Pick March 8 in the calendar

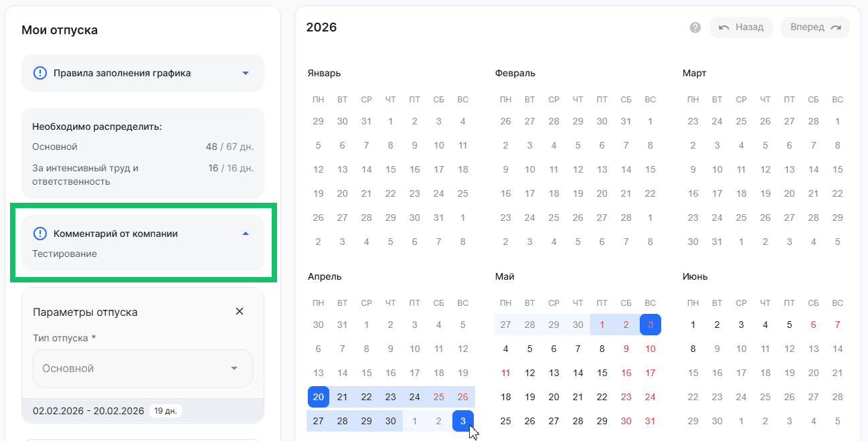point(837,145)
